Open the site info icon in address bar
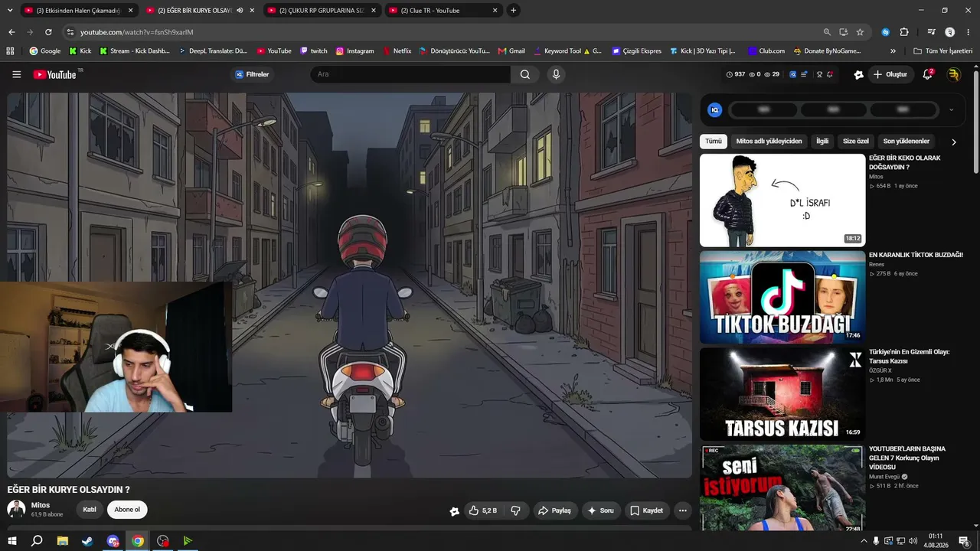980x551 pixels. (x=70, y=32)
